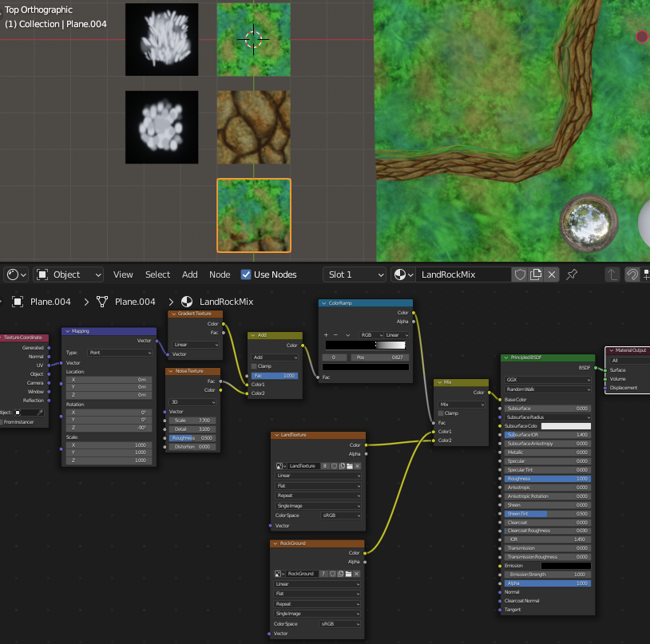Screen dimensions: 650x644
Task: Toggle From Instancer in Texture Coordinate node
Action: (x=2, y=422)
